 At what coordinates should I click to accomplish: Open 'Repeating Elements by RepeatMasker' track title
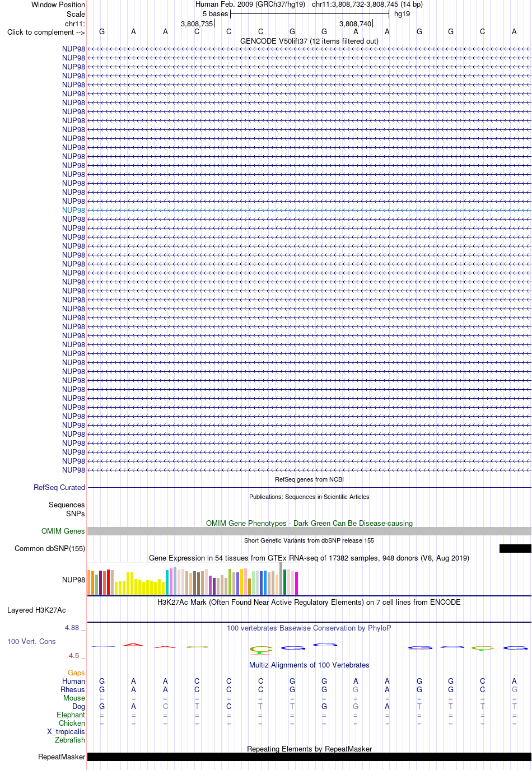point(309,749)
